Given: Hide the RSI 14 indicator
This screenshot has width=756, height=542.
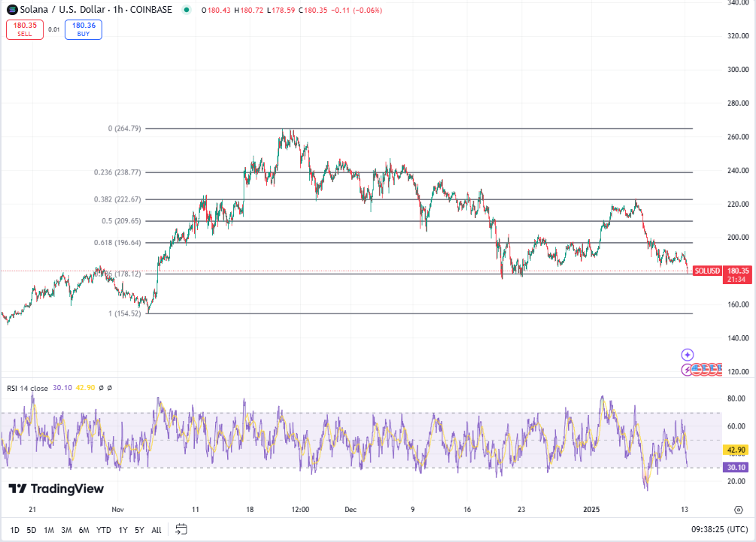Looking at the screenshot, I should click(101, 388).
